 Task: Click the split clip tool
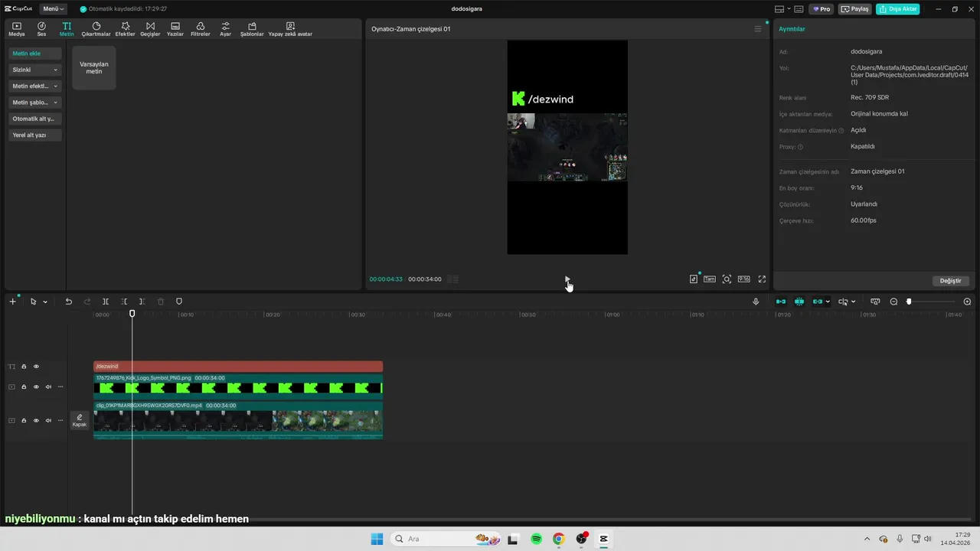106,302
